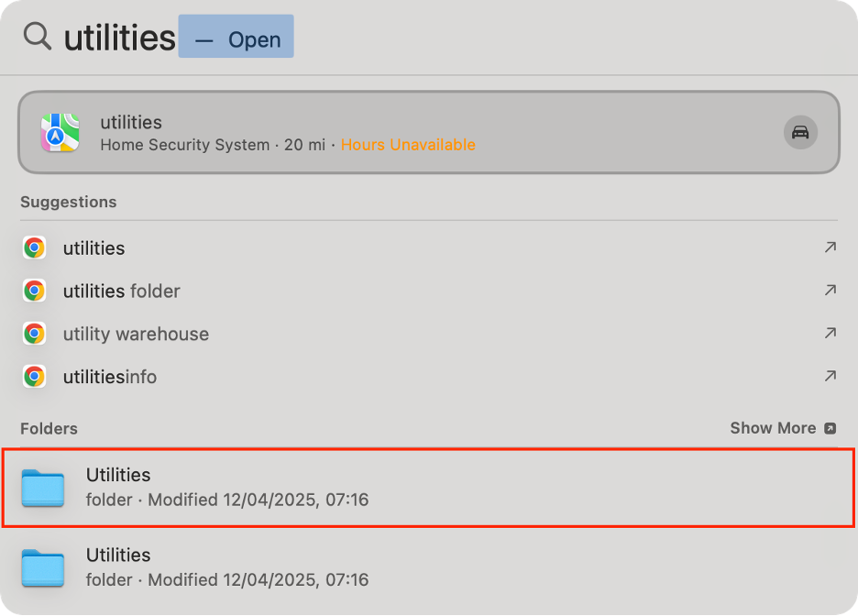Click the car directions icon for Home Security System
858x616 pixels.
click(x=800, y=132)
